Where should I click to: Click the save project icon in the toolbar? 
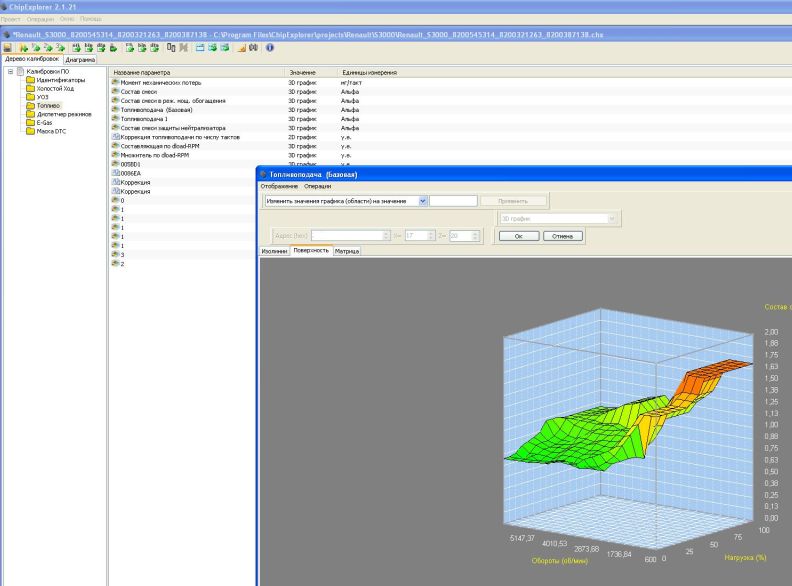click(x=8, y=47)
